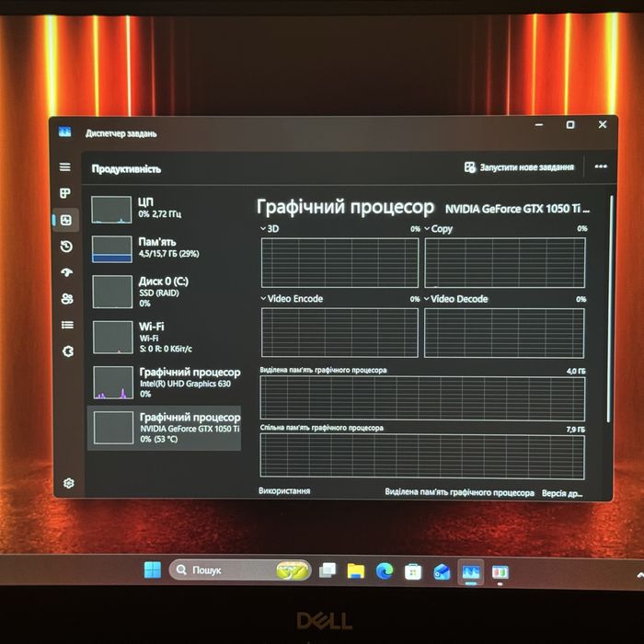Click the rightmost app icon on taskbar

click(500, 572)
